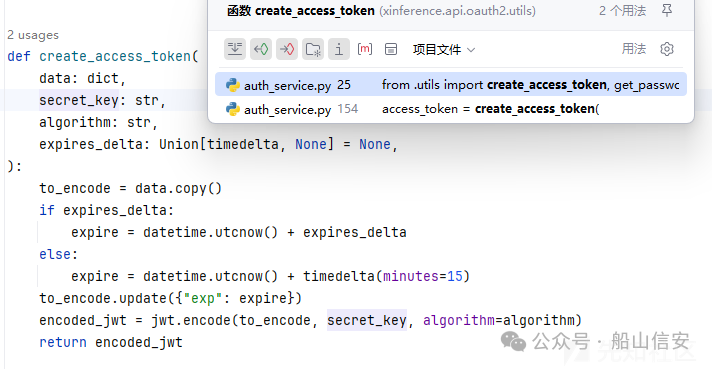Toggle the red write-access usages filter
The width and height of the screenshot is (712, 369).
coord(287,49)
